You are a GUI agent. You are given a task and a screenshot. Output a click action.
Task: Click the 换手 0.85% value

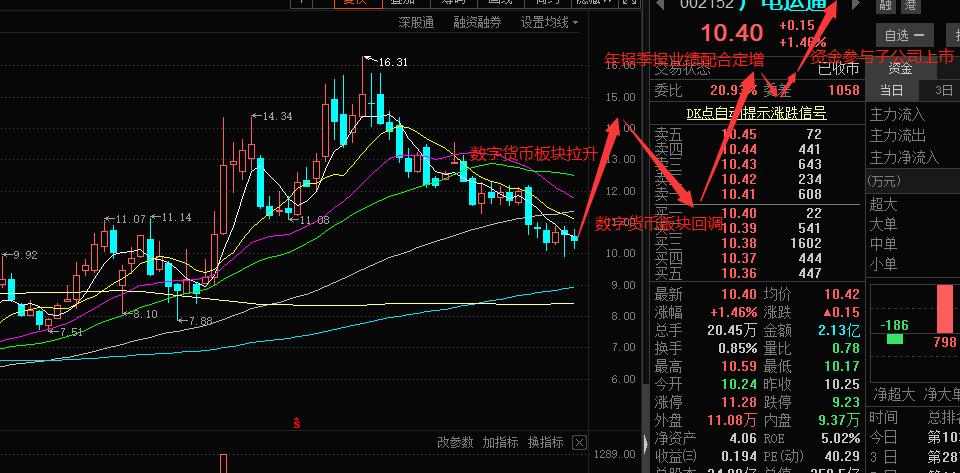[738, 348]
